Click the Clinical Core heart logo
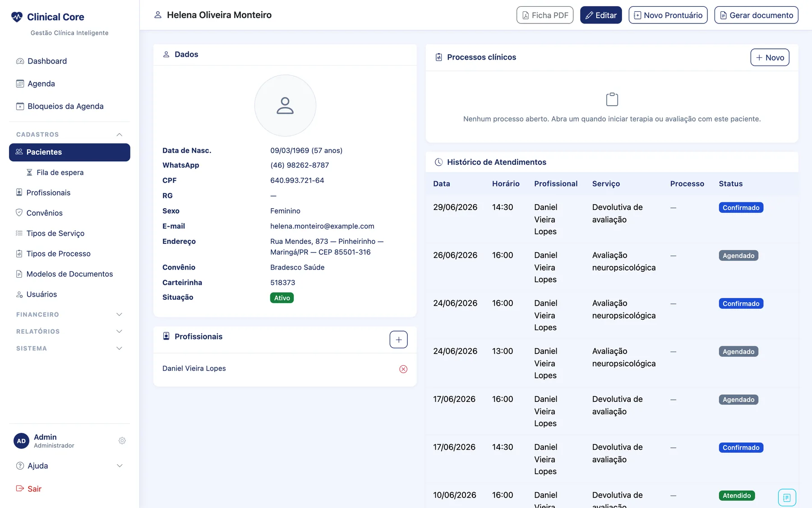Viewport: 812px width, 508px height. (x=17, y=17)
